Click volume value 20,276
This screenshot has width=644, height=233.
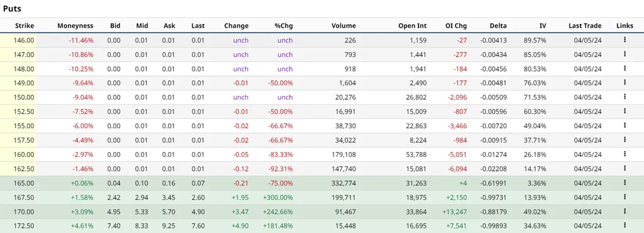point(346,97)
